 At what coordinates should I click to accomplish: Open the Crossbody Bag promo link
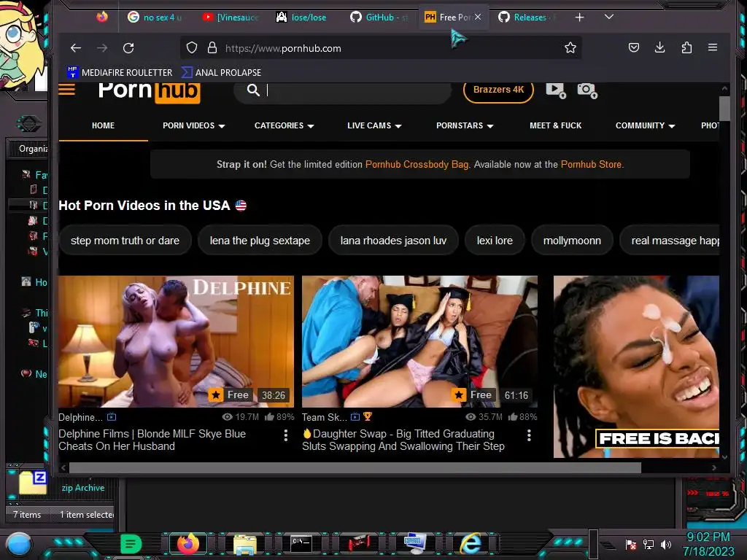click(417, 164)
